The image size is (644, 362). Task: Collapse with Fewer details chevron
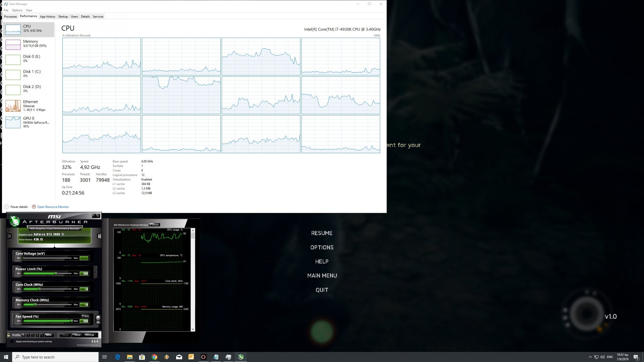[x=6, y=207]
